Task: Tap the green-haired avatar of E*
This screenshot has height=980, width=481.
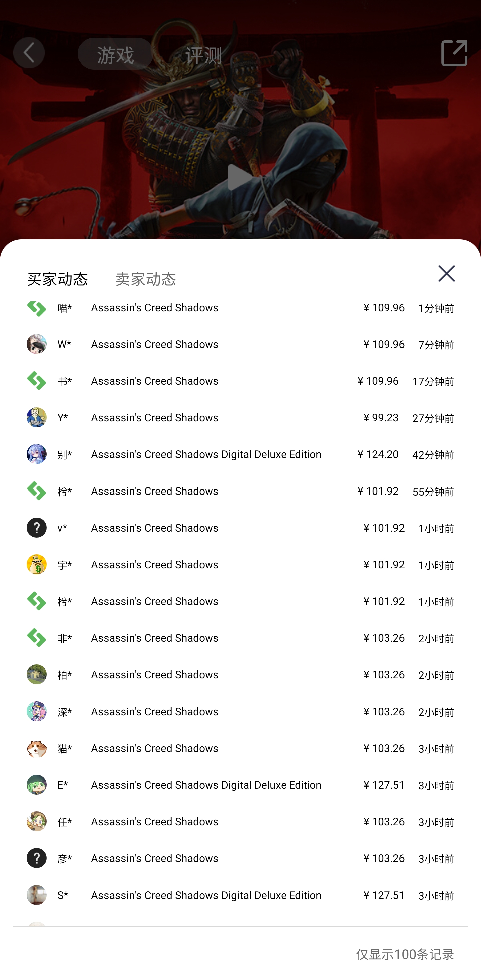Action: click(x=36, y=785)
